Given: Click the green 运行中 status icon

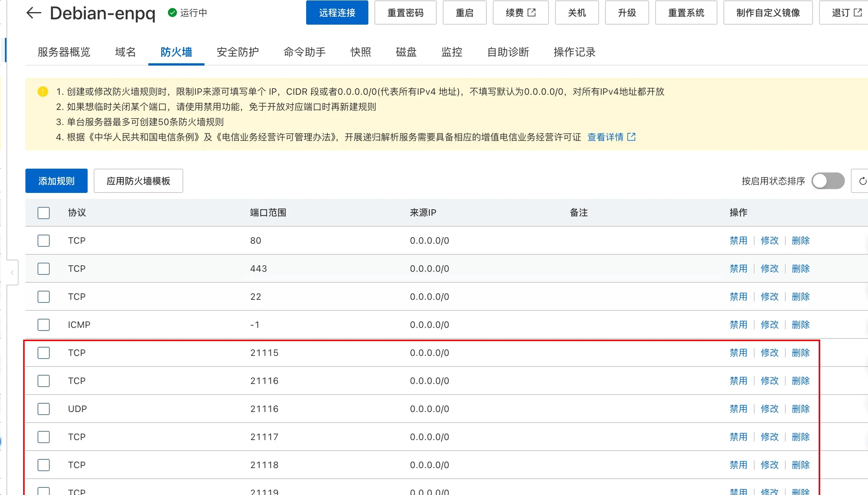Looking at the screenshot, I should click(172, 13).
